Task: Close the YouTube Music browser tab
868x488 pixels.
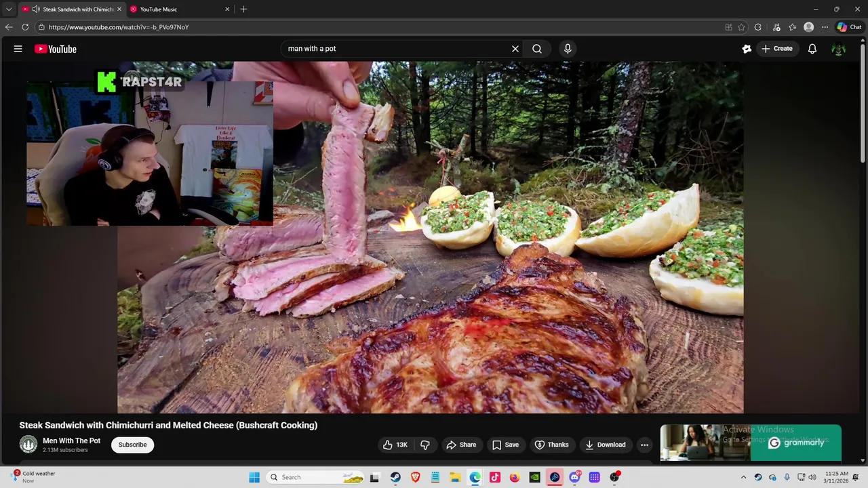Action: 227,9
